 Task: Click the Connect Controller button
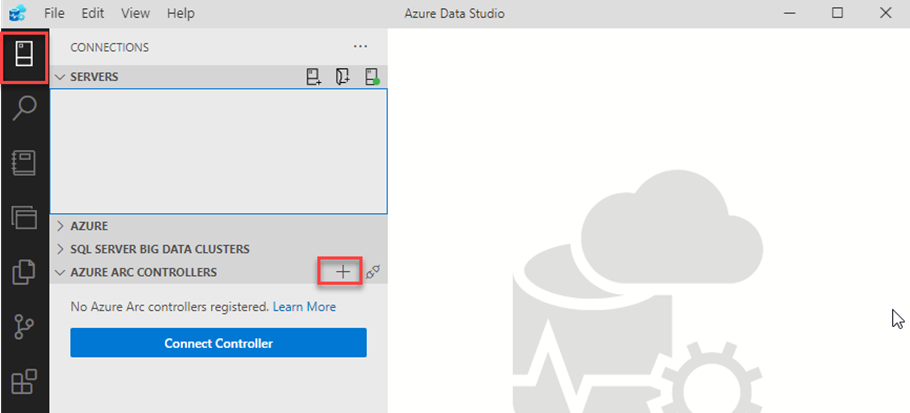(218, 343)
